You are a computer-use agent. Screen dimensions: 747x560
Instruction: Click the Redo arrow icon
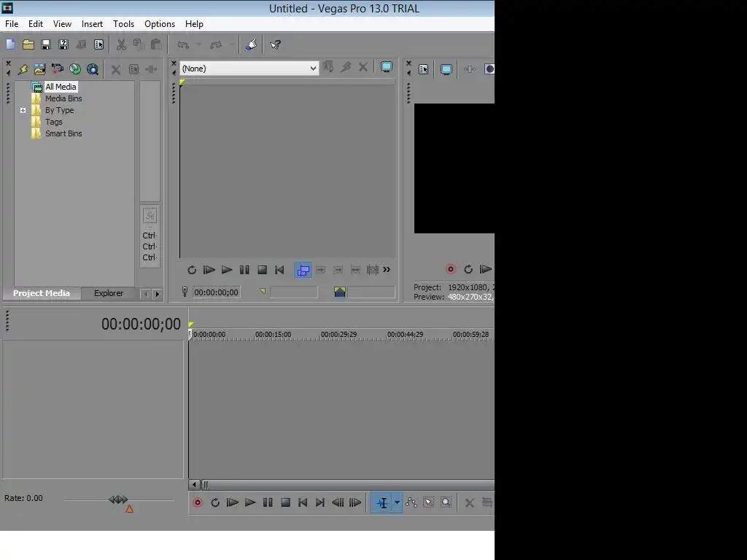[x=216, y=44]
